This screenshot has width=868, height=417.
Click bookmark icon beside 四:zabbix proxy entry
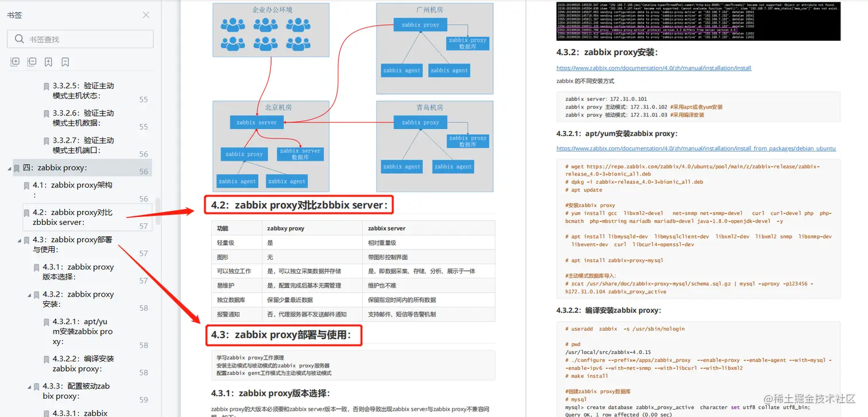pyautogui.click(x=17, y=168)
